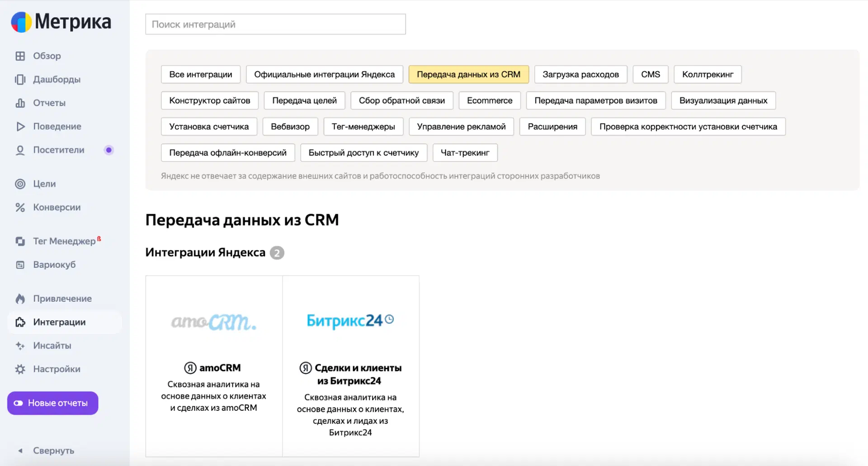This screenshot has height=466, width=868.
Task: Select Передача данных из CRM filter
Action: point(468,75)
